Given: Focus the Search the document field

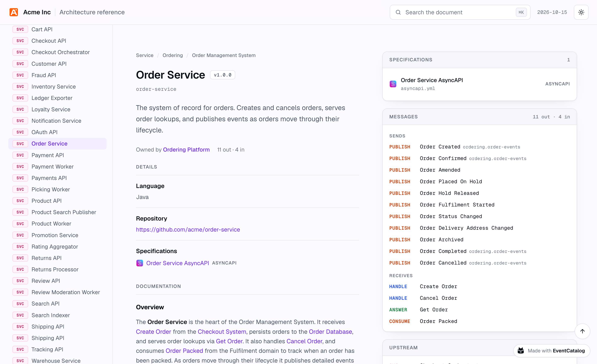Looking at the screenshot, I should [460, 12].
